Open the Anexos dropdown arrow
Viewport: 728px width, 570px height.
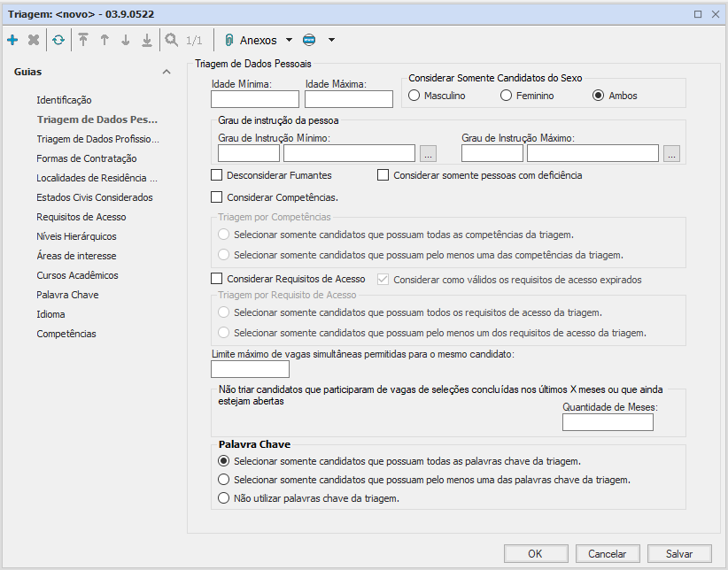point(289,40)
